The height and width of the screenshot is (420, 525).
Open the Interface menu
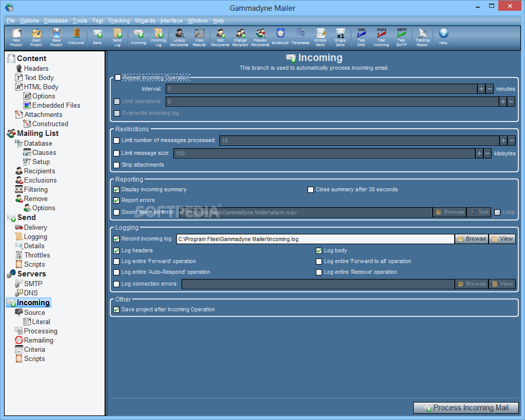(171, 21)
